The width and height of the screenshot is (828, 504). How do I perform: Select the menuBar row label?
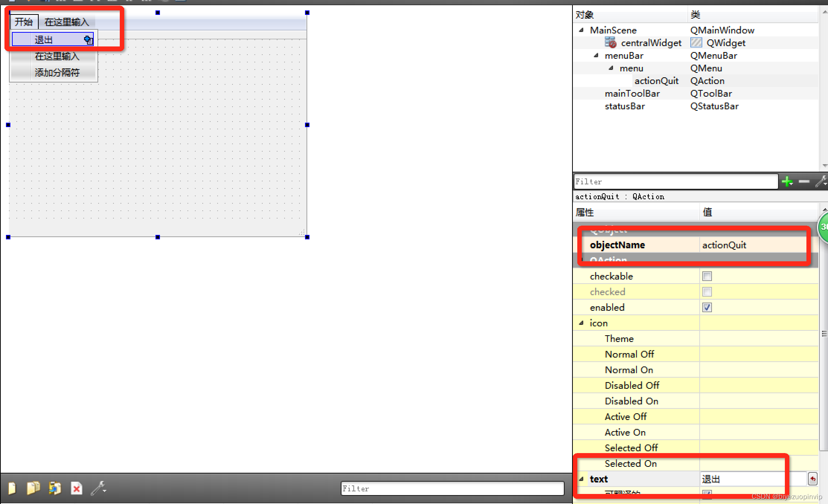[x=624, y=55]
